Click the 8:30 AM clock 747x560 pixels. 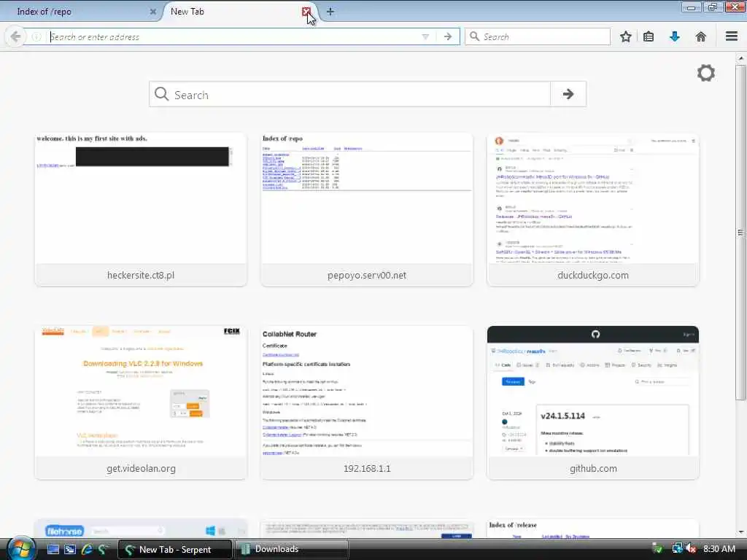(719, 549)
